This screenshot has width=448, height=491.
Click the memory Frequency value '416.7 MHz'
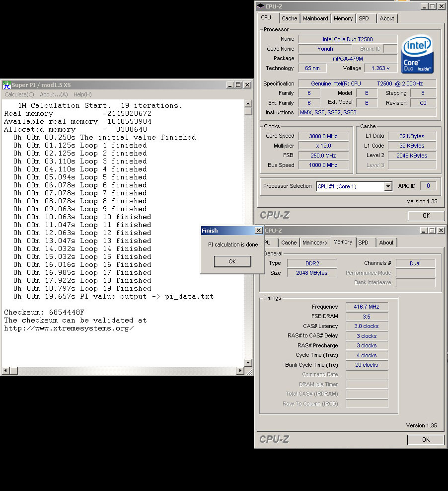point(367,307)
